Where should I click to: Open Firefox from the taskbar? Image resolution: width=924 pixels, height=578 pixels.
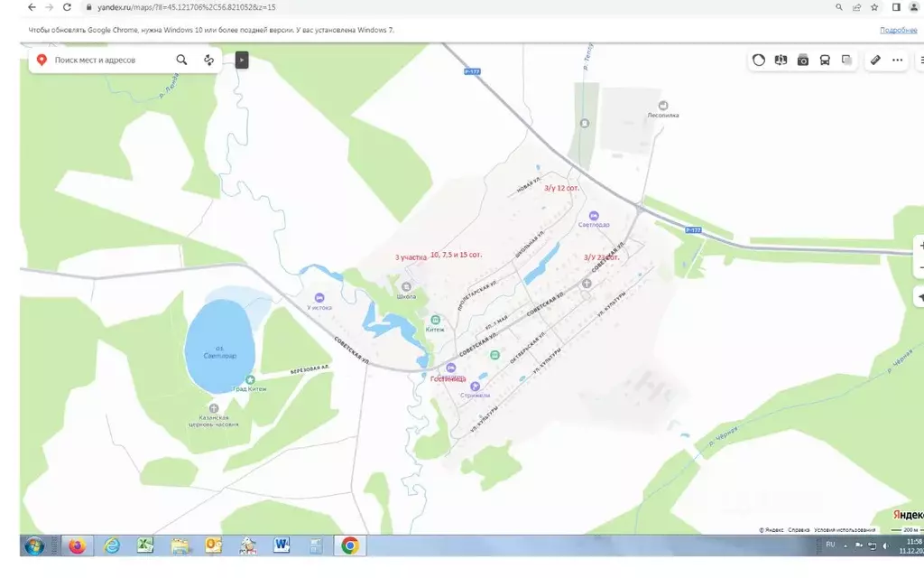coord(78,546)
